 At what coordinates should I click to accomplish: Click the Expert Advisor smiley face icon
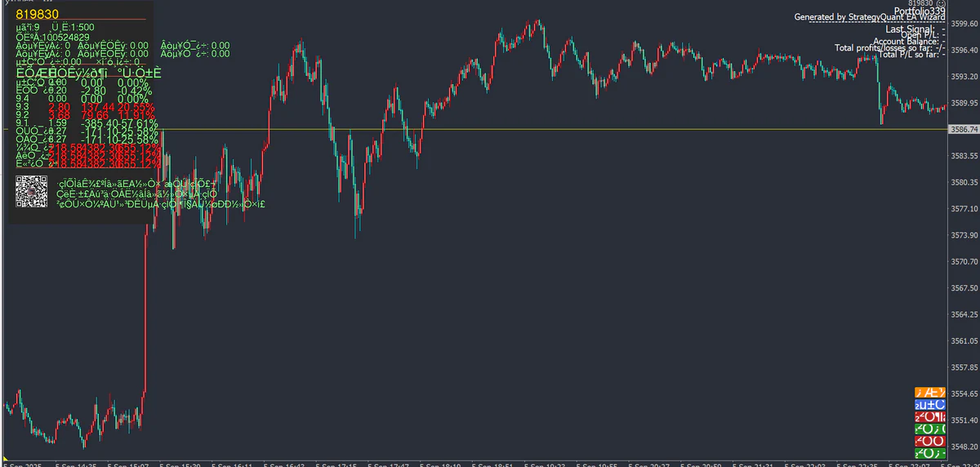942,5
